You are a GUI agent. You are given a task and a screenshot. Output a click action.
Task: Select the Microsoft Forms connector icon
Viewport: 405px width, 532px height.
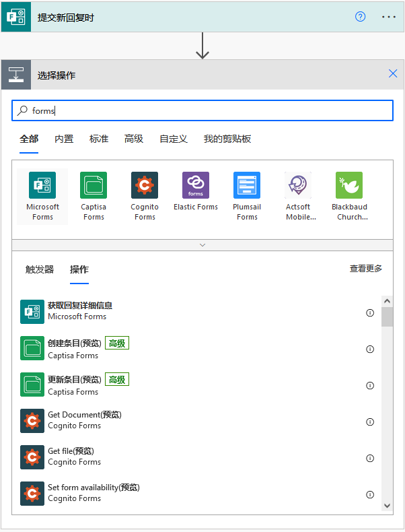point(42,185)
